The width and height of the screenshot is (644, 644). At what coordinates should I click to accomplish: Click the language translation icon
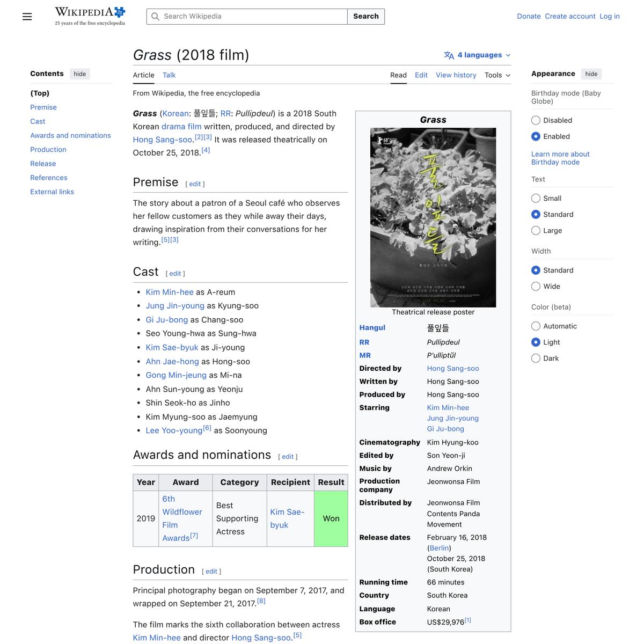pyautogui.click(x=449, y=55)
